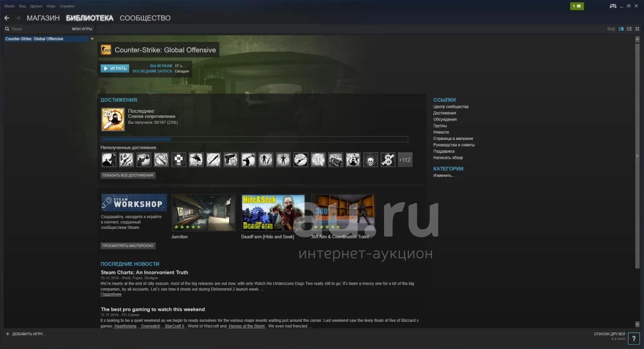Open 'Написать обзор' link
This screenshot has width=644, height=349.
click(x=448, y=158)
